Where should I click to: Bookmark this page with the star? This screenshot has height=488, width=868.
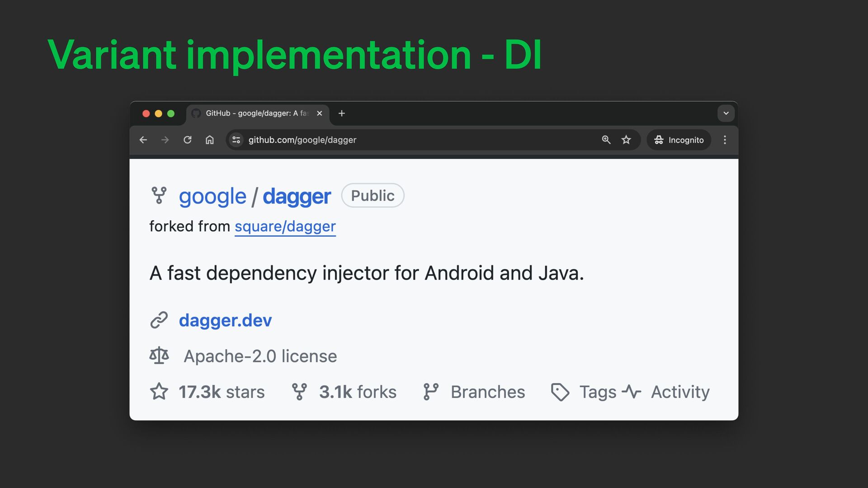coord(626,140)
